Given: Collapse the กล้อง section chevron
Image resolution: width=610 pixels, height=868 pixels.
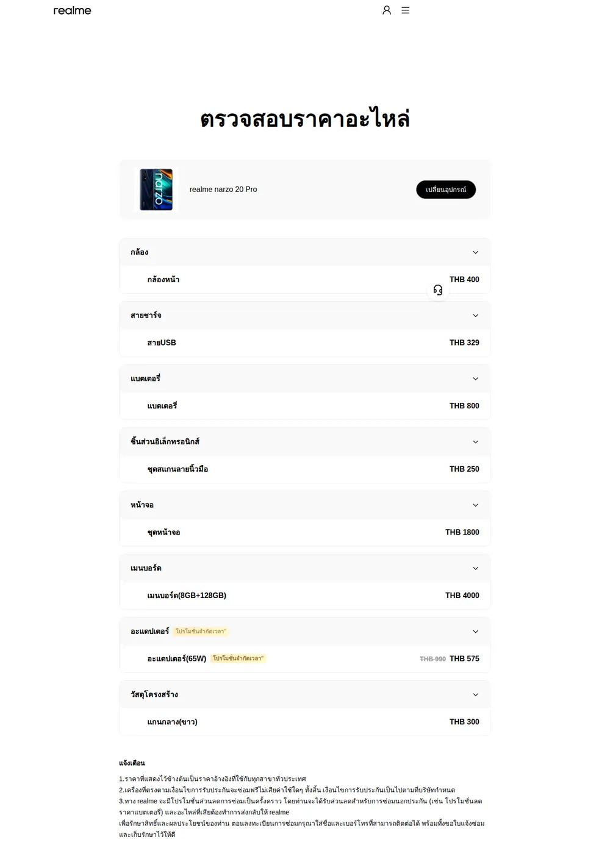Looking at the screenshot, I should 476,252.
